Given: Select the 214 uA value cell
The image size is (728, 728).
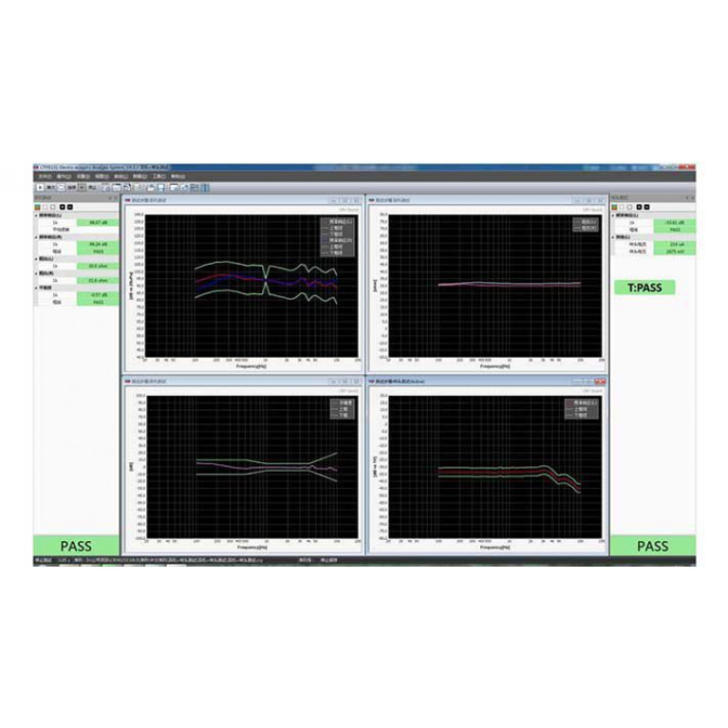Looking at the screenshot, I should coord(675,244).
